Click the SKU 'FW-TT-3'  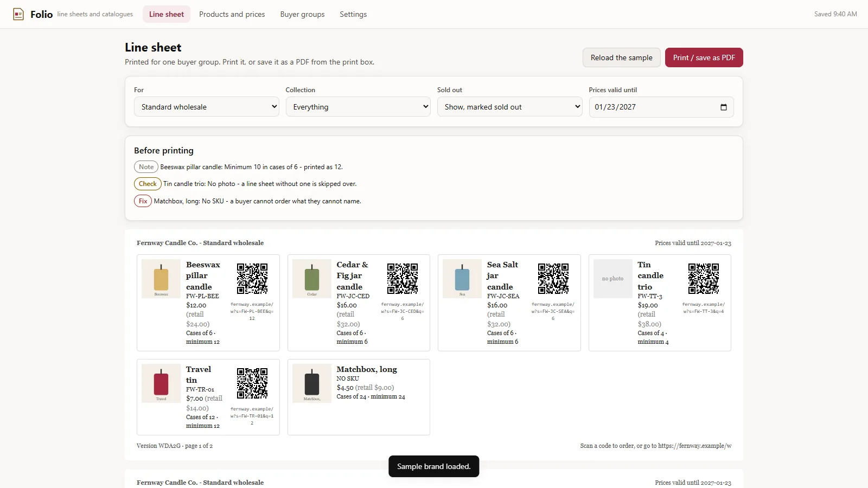point(650,296)
